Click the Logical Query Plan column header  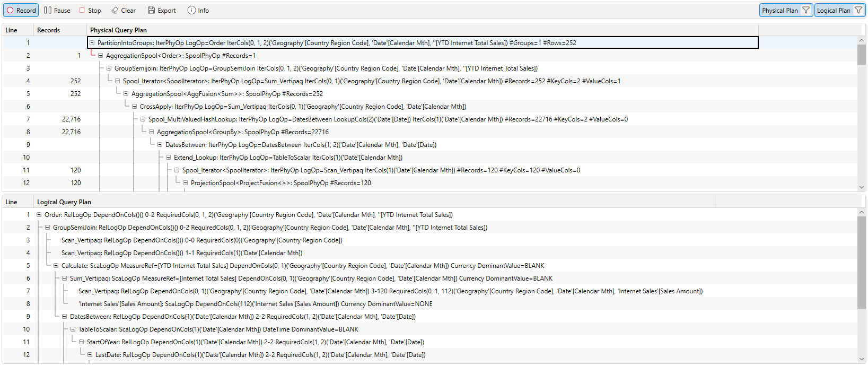tap(64, 202)
